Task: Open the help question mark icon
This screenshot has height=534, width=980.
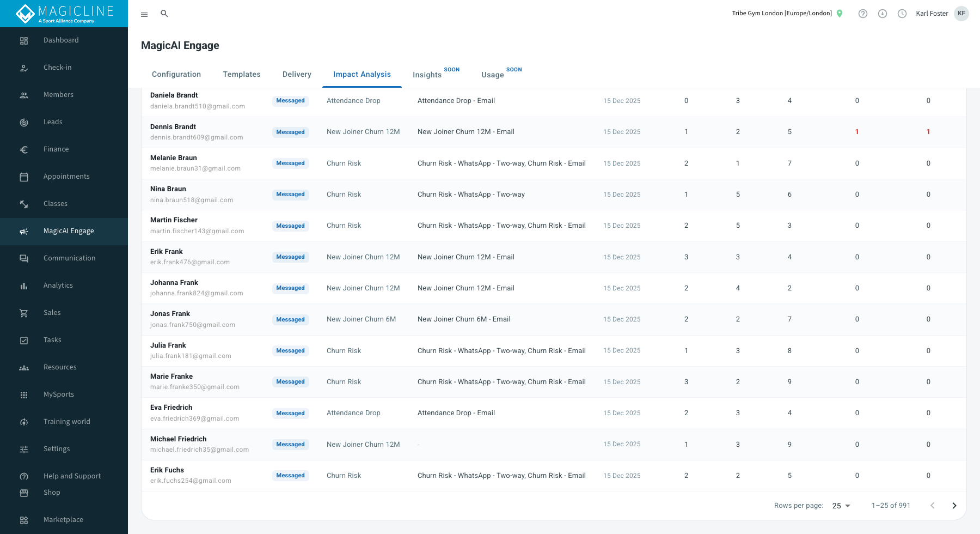Action: (x=863, y=14)
